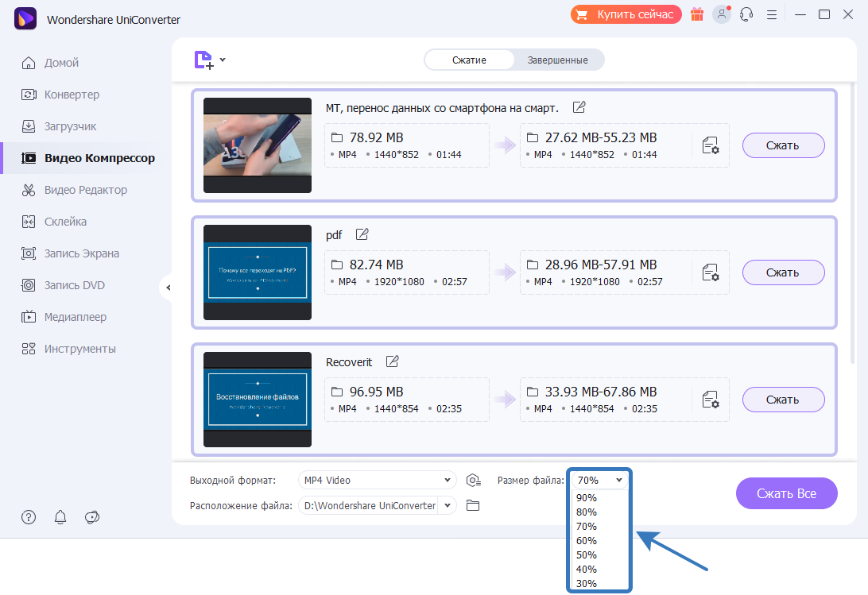This screenshot has width=868, height=595.
Task: Click the video list scrollbar
Action: (852, 224)
